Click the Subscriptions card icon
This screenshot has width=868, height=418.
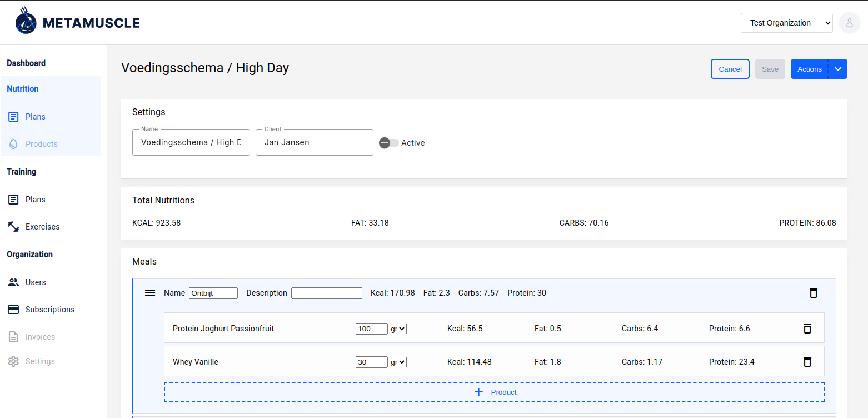pyautogui.click(x=13, y=310)
